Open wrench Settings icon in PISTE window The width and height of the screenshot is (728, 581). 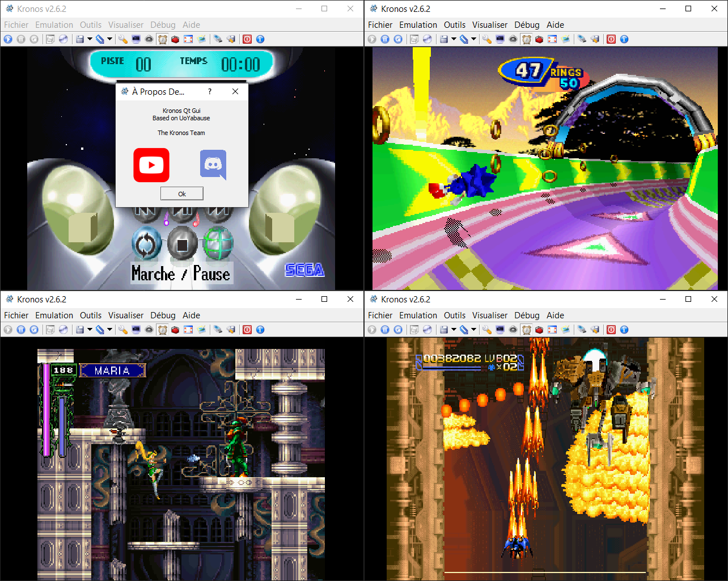122,39
